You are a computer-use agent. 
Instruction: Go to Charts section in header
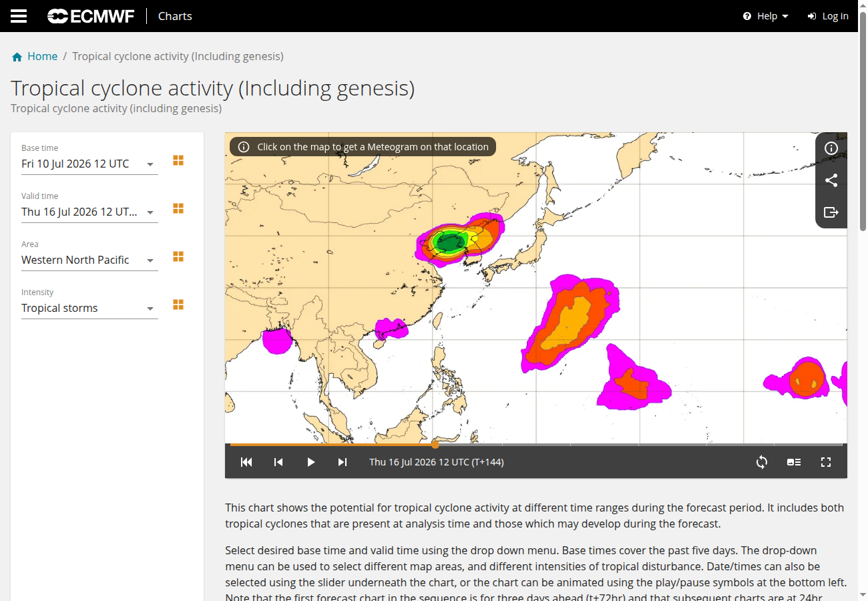pyautogui.click(x=175, y=16)
